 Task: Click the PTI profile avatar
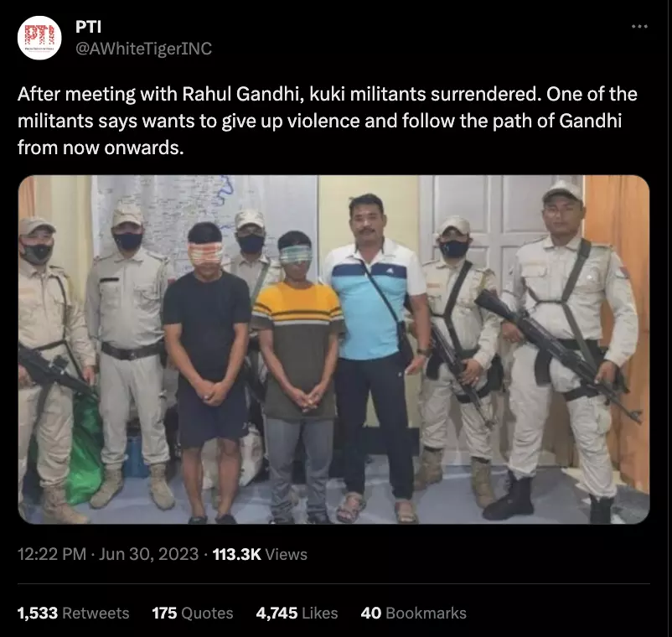coord(39,38)
